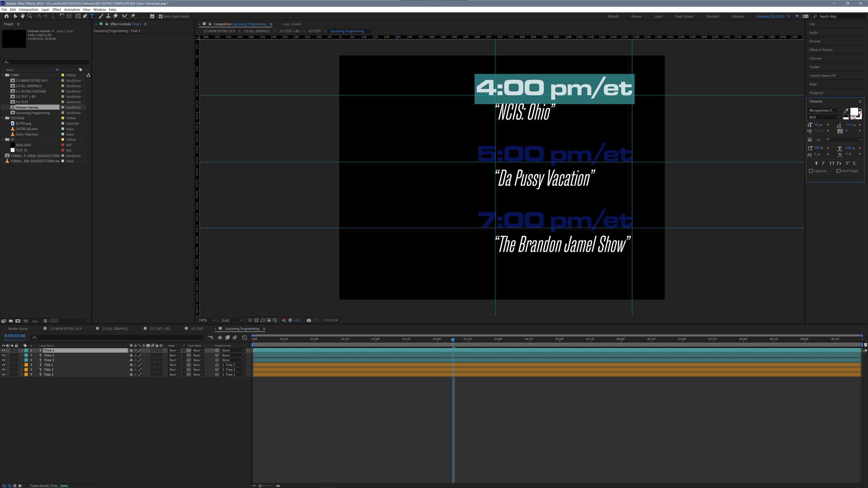Select the Clone Stamp tool
Screen dimensions: 868x488
point(108,16)
